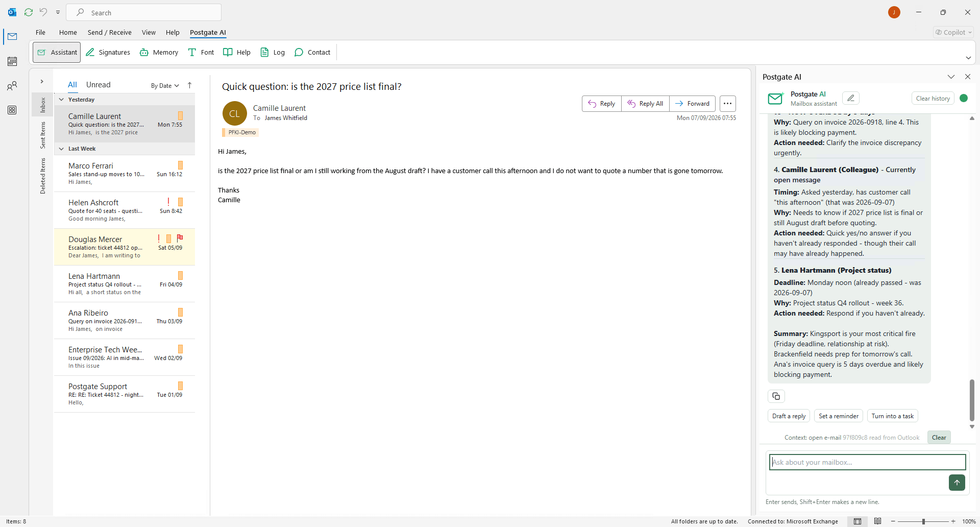
Task: Open the Log in the Postgate ribbon
Action: 273,52
